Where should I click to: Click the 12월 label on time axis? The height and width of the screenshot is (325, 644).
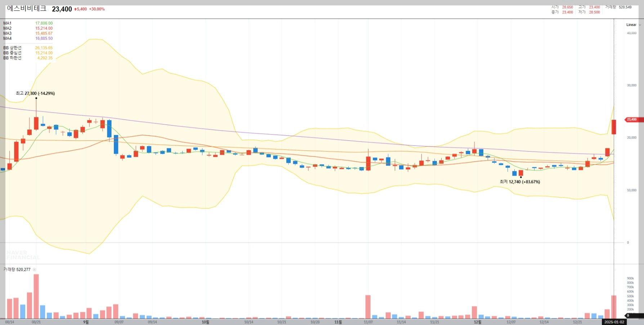[x=478, y=322]
